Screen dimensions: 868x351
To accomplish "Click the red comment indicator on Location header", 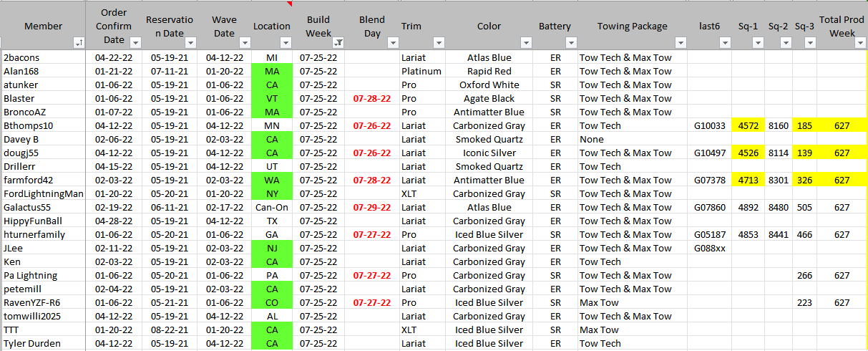I will pos(289,4).
